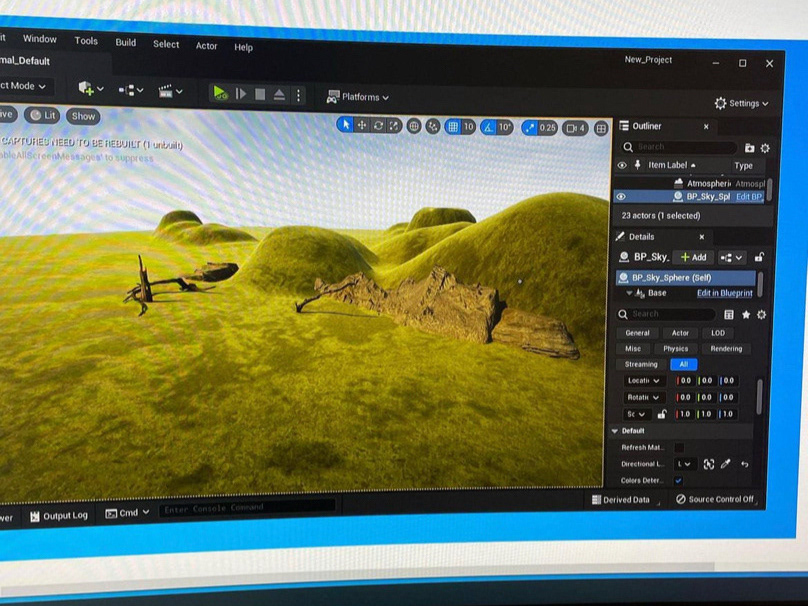Image resolution: width=808 pixels, height=606 pixels.
Task: Click the viewport Show button
Action: coord(83,116)
